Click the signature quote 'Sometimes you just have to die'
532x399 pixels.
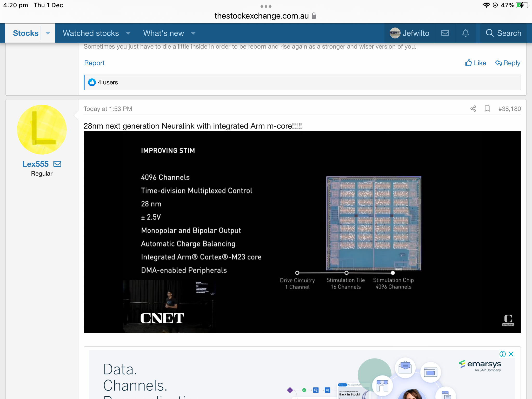(250, 47)
